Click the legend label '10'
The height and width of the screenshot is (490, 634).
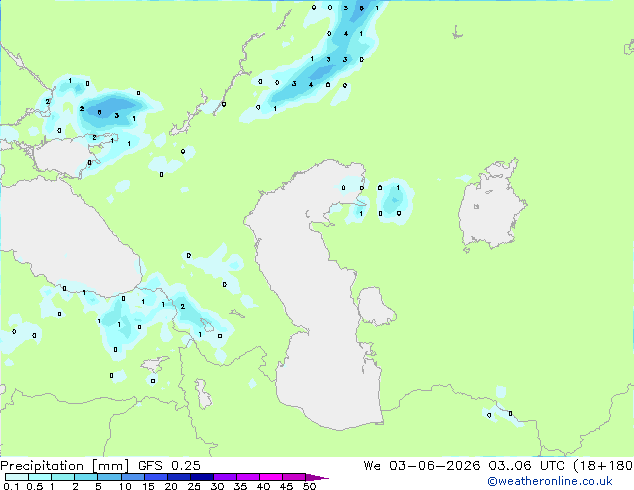(x=125, y=486)
